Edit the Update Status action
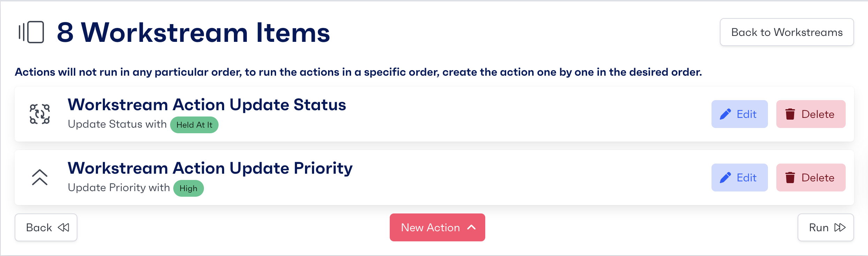This screenshot has height=256, width=868. click(x=740, y=114)
